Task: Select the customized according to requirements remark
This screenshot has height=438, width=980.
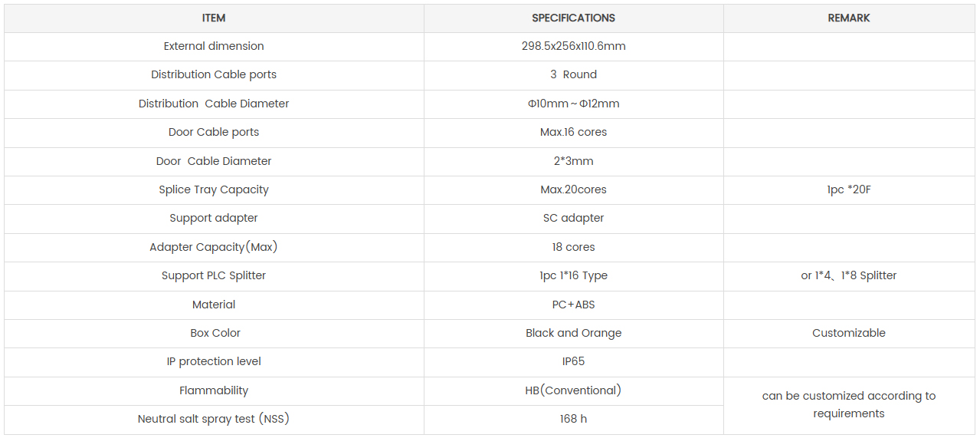Action: point(849,405)
